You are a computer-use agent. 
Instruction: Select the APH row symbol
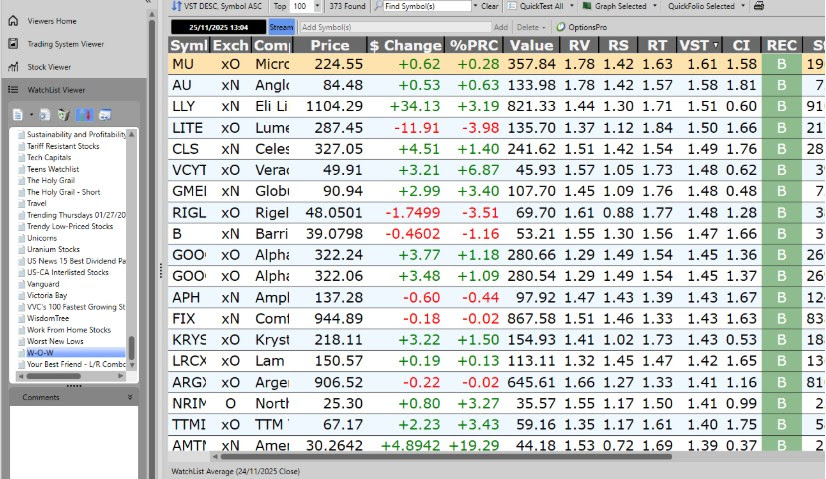[x=186, y=298]
